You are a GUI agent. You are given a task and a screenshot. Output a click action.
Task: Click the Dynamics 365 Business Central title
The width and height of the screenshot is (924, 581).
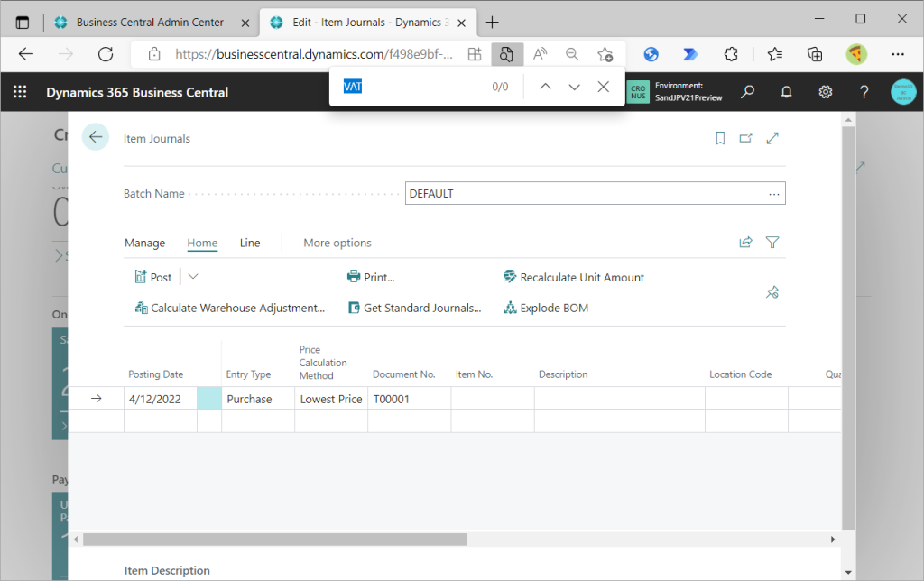[137, 93]
